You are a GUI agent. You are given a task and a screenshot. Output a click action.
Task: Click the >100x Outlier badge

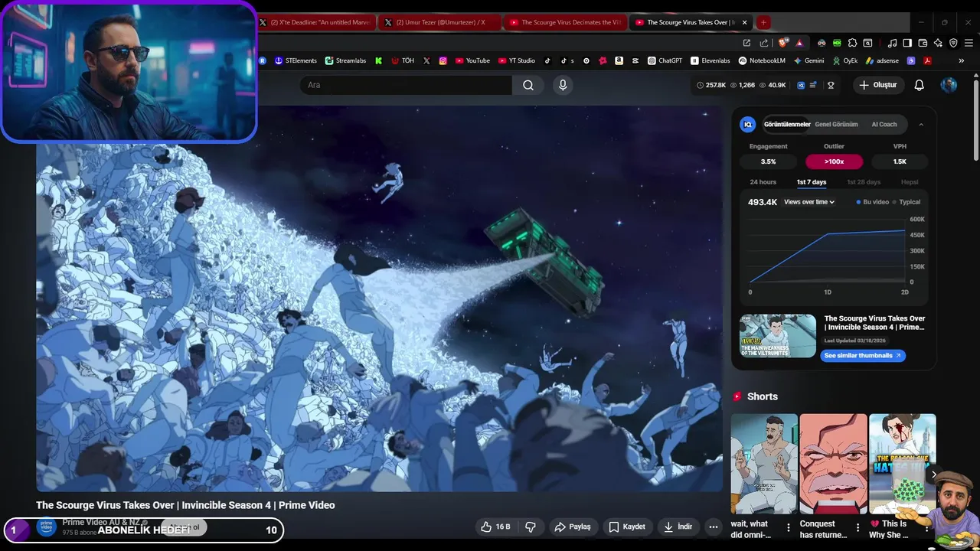[x=834, y=161]
